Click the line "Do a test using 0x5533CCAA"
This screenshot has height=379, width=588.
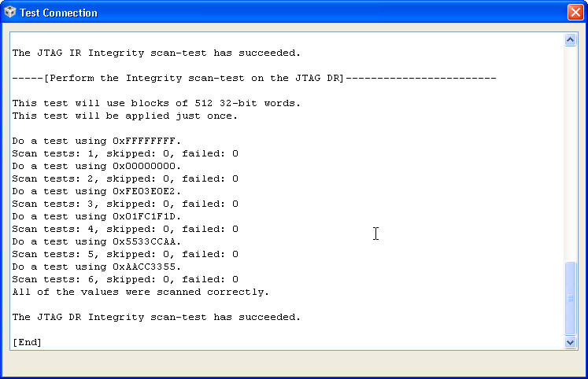point(96,241)
